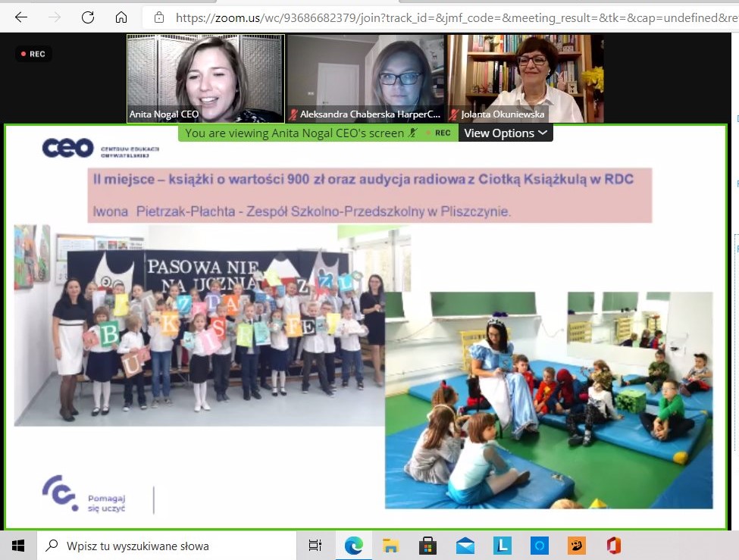Expand the View Options dropdown
Screen dimensions: 739x560
coord(506,133)
